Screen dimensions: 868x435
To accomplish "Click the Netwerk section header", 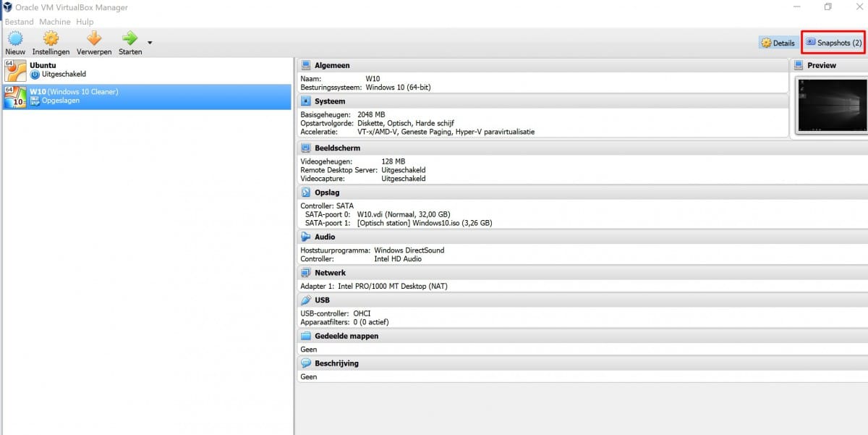I will coord(330,273).
